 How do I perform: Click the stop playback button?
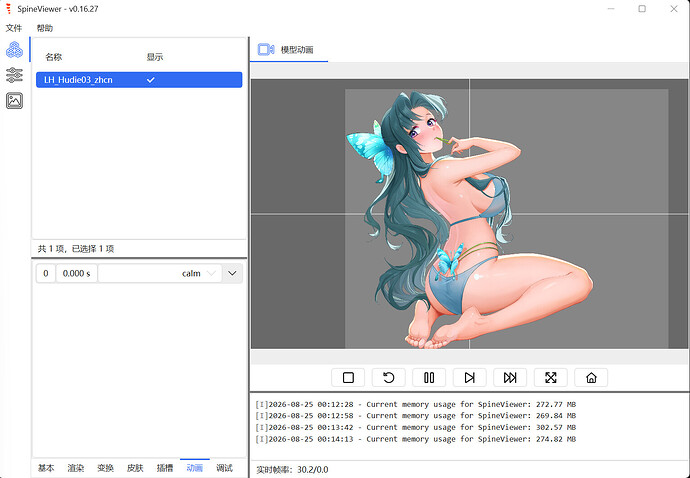348,378
